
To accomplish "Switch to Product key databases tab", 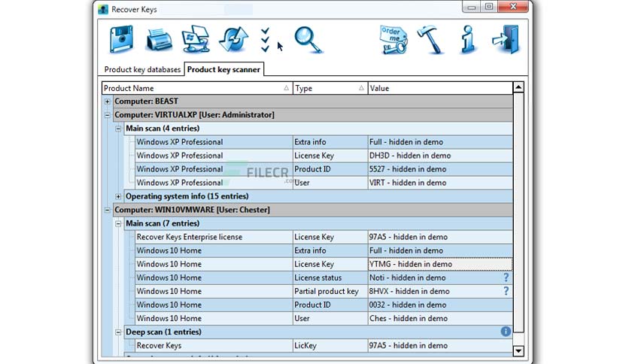I will 142,69.
